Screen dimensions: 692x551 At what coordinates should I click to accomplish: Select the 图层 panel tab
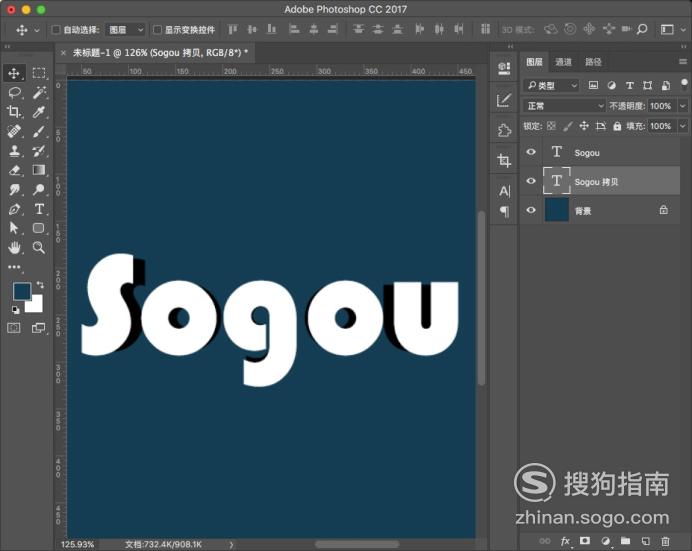(534, 62)
